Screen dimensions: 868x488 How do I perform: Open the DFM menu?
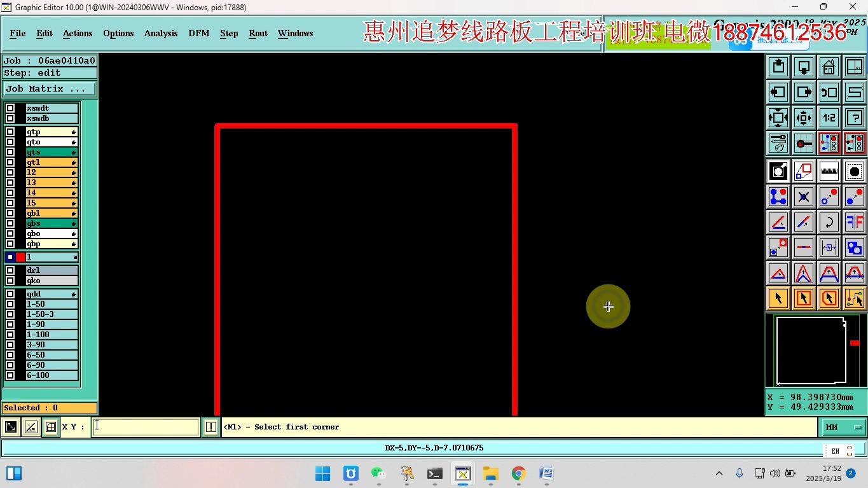coord(198,33)
